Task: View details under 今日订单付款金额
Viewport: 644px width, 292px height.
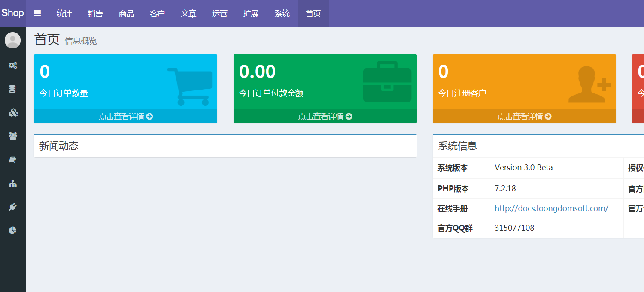Action: click(325, 116)
